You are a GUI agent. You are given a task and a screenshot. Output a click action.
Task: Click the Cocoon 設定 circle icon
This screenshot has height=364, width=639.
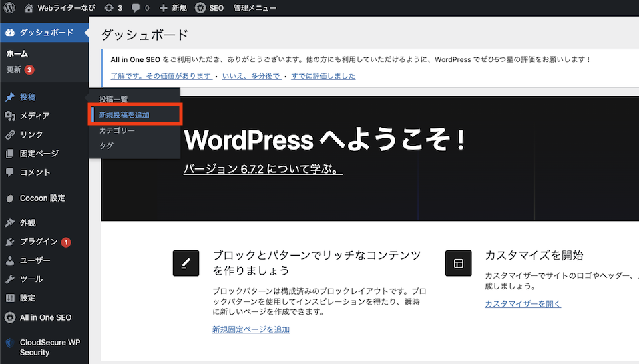click(10, 198)
